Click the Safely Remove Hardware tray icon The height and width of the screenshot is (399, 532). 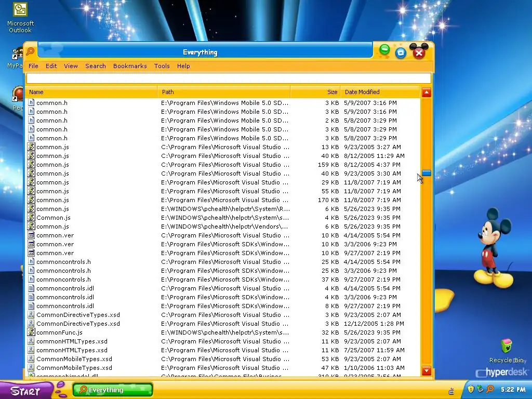tap(480, 389)
